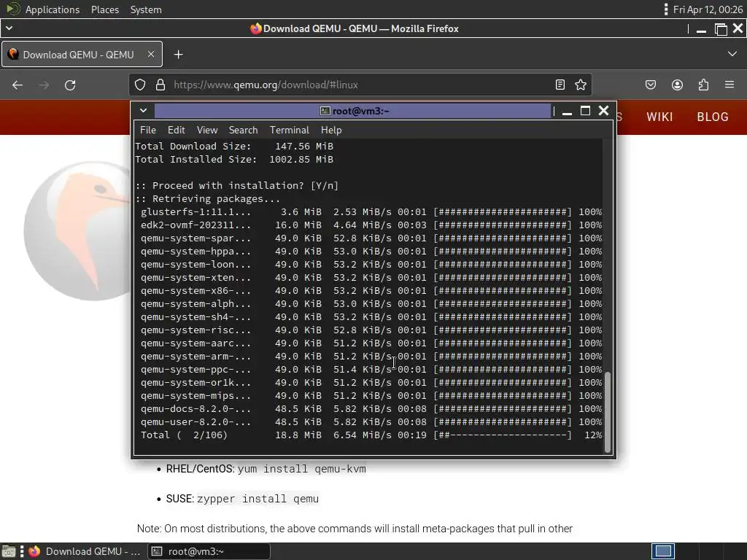The image size is (747, 560).
Task: Minimize the Firefox window
Action: (701, 29)
